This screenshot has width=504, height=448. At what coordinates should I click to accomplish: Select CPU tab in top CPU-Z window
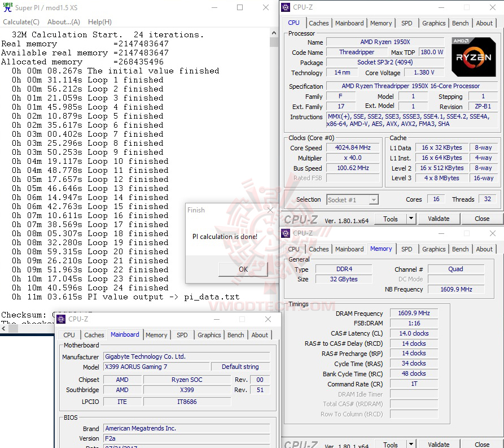[293, 23]
